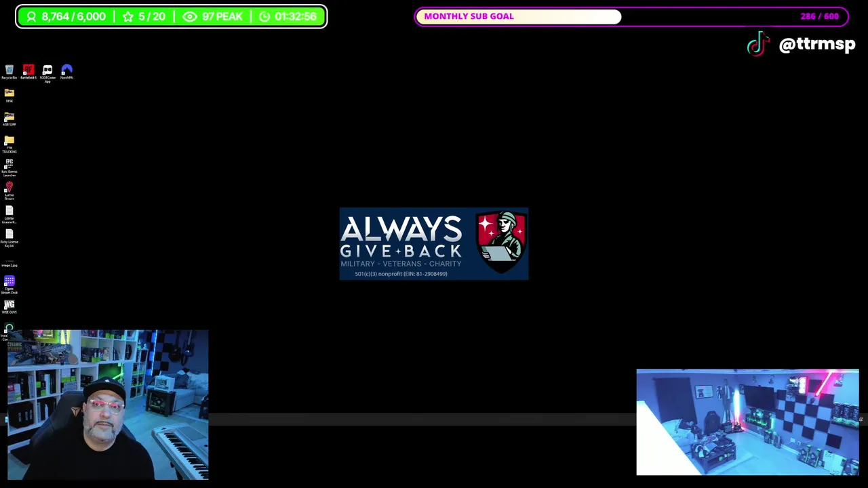868x488 pixels.
Task: Click the 97 PEAK viewer stat
Action: click(x=212, y=16)
